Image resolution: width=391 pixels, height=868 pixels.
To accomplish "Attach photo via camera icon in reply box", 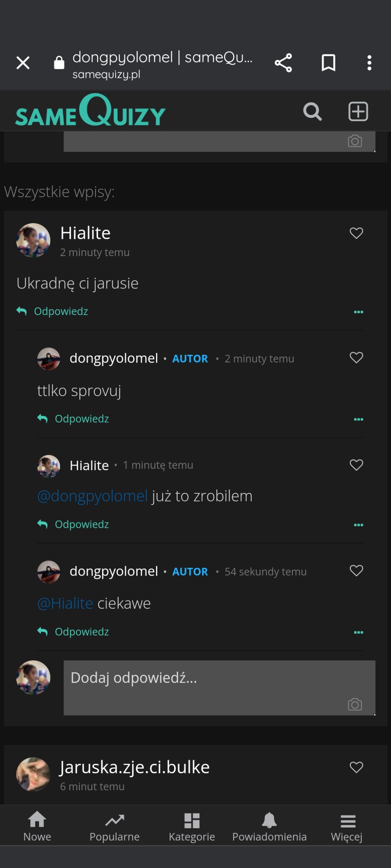I will 355,704.
